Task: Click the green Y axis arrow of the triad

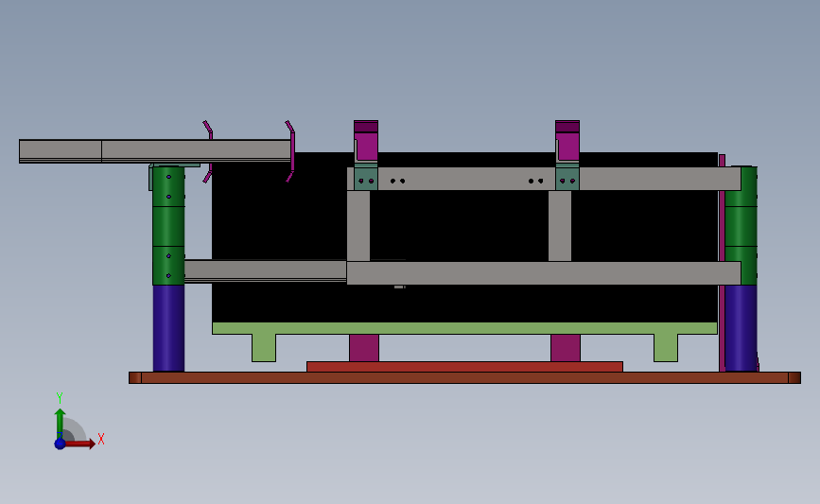Action: point(60,424)
